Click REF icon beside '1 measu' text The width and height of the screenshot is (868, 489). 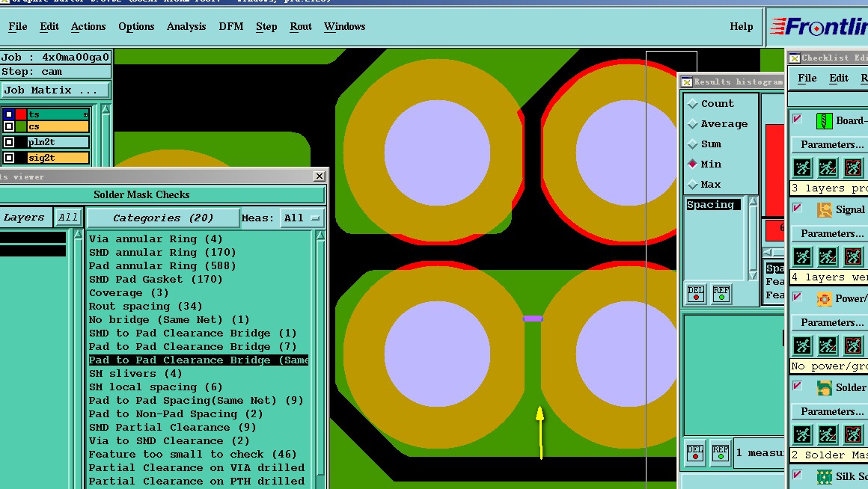pyautogui.click(x=720, y=453)
